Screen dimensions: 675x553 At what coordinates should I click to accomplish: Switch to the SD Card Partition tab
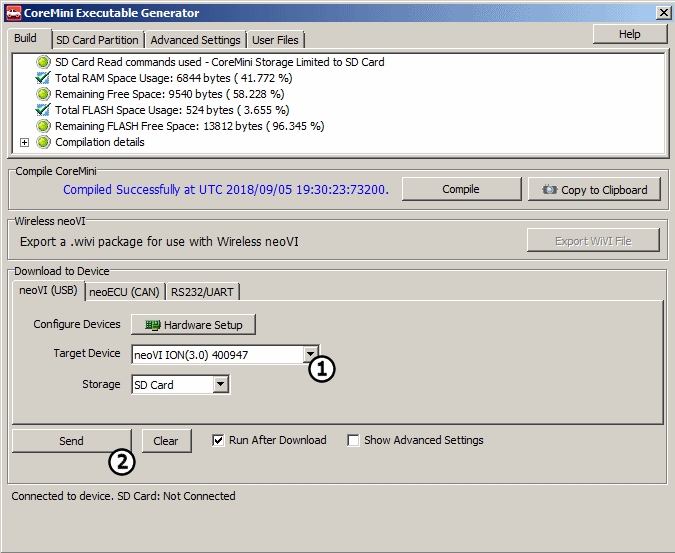(x=97, y=40)
